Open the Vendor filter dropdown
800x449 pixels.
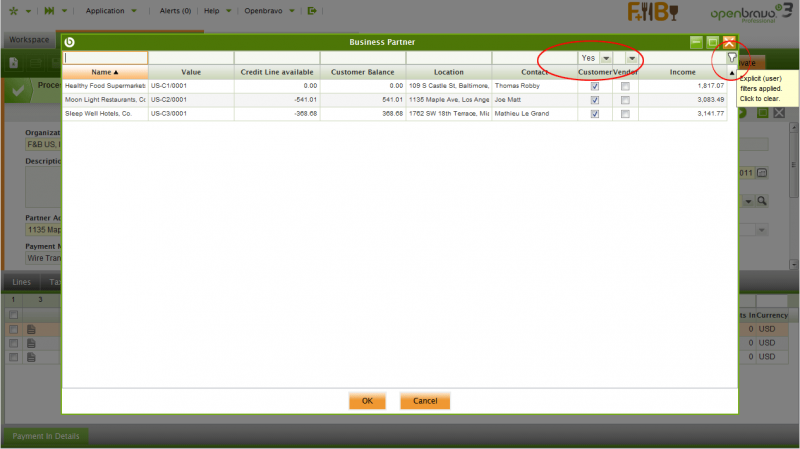[632, 58]
